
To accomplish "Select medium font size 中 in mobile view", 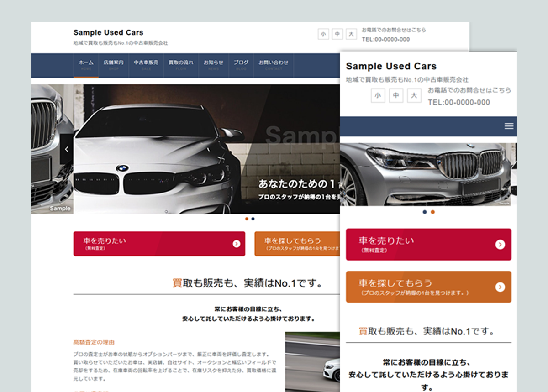I will (396, 96).
